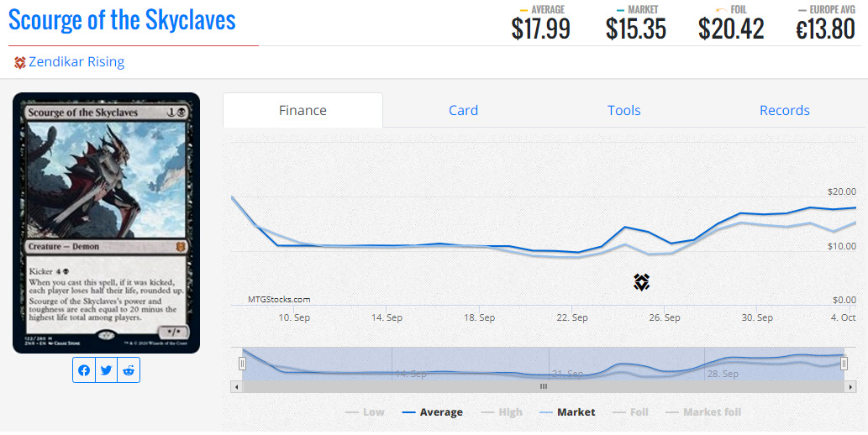Switch to the Card tab
The image size is (868, 435).
(x=463, y=110)
